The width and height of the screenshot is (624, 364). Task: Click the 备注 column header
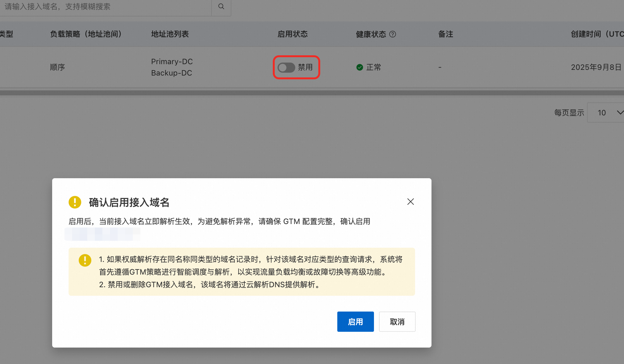point(445,34)
